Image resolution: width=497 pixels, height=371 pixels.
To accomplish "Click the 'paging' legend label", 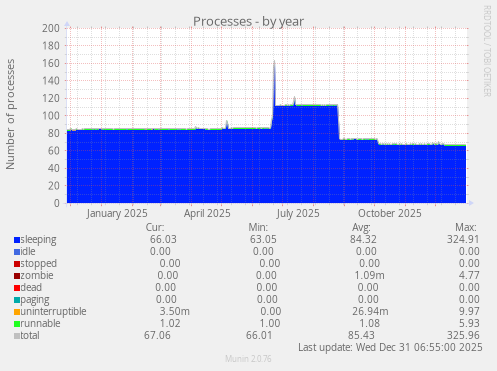I will click(x=35, y=300).
